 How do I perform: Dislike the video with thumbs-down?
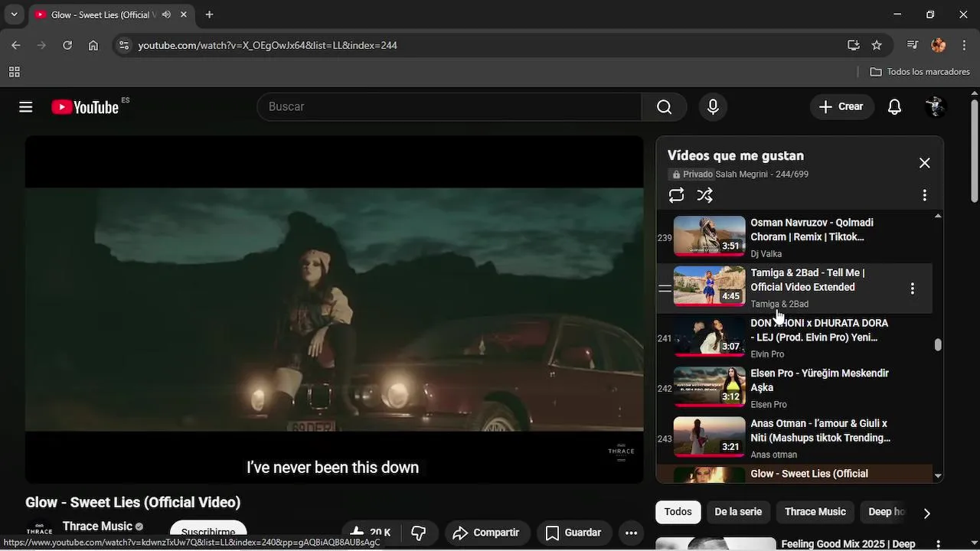[x=419, y=533]
